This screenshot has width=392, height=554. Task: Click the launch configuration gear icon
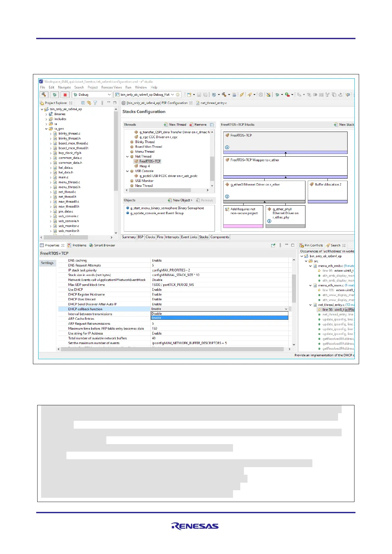178,94
